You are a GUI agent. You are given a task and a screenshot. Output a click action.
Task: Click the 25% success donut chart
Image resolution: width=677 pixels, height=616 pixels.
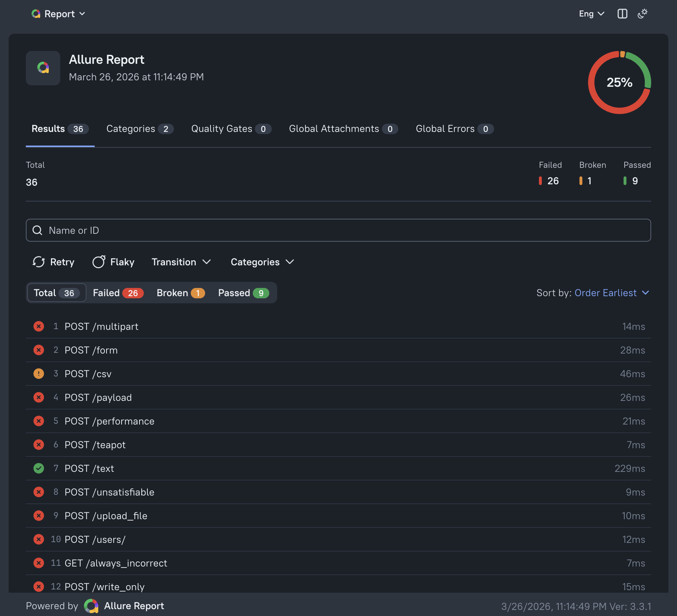[x=620, y=82]
